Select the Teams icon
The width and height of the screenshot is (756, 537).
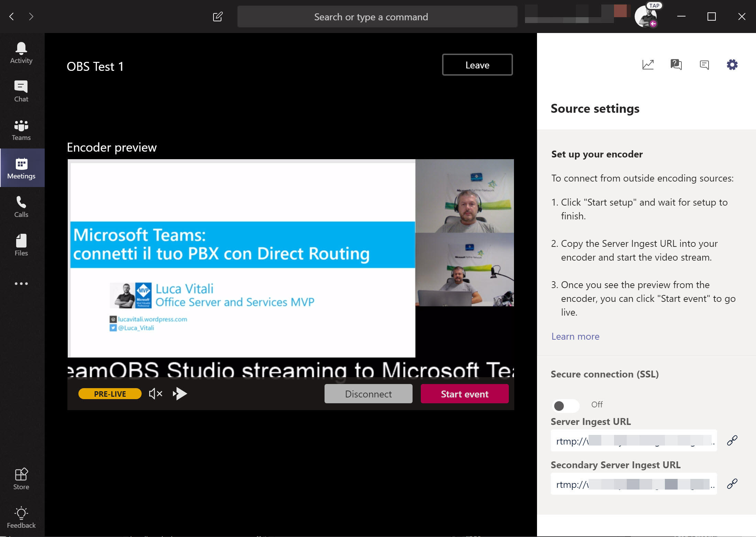(x=21, y=129)
